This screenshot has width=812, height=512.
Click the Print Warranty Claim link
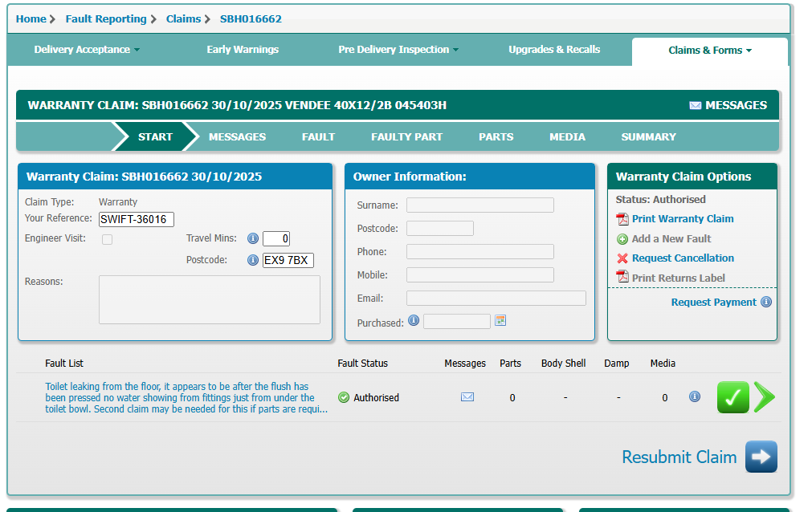(682, 219)
